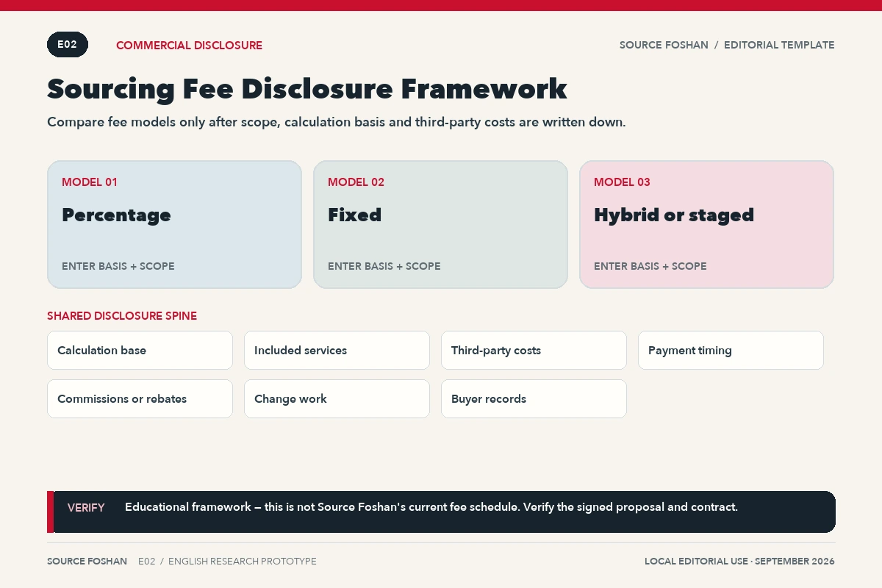This screenshot has width=882, height=588.
Task: Select the COMMERCIAL DISCLOSURE label
Action: click(189, 46)
